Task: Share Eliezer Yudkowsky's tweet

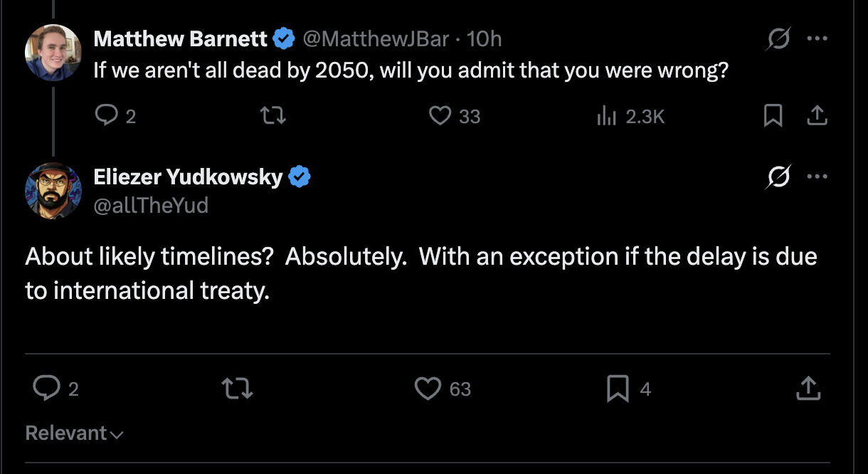Action: [x=807, y=388]
